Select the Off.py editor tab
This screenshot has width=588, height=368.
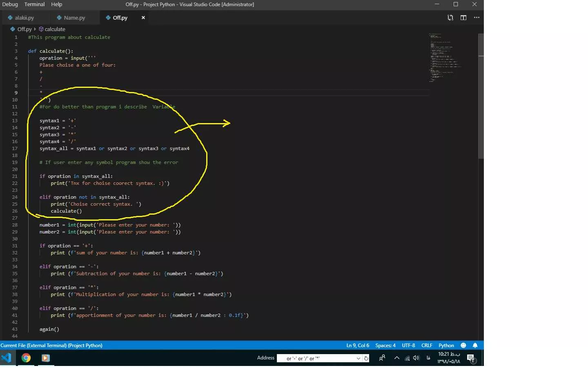pos(120,18)
